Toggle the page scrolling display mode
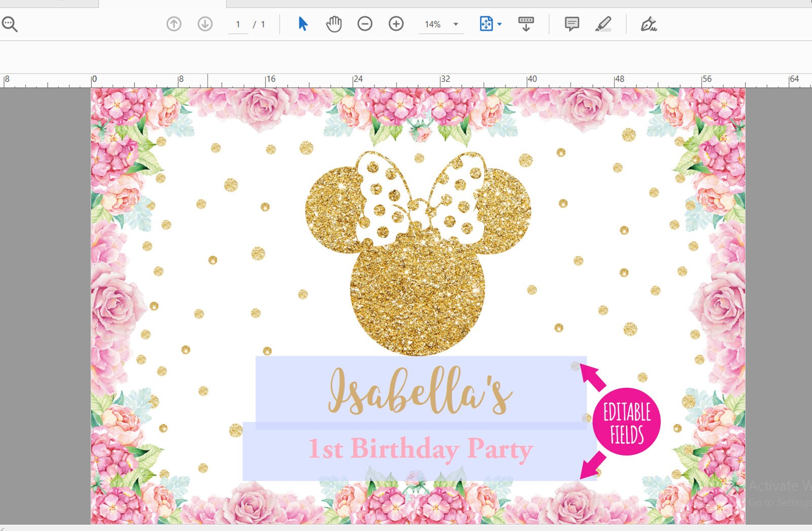812x531 pixels. coord(526,23)
